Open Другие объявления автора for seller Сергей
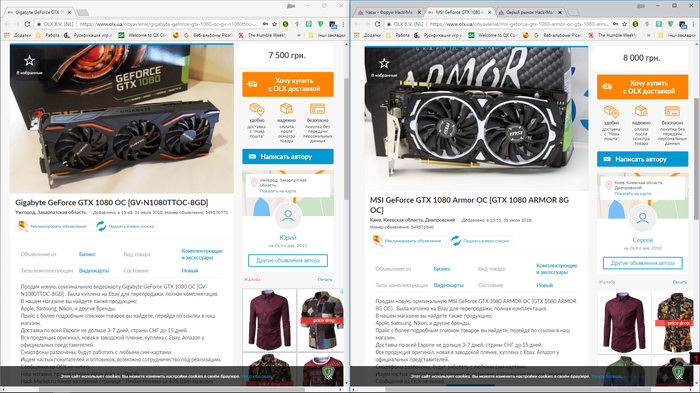This screenshot has width=700, height=393. 642,263
